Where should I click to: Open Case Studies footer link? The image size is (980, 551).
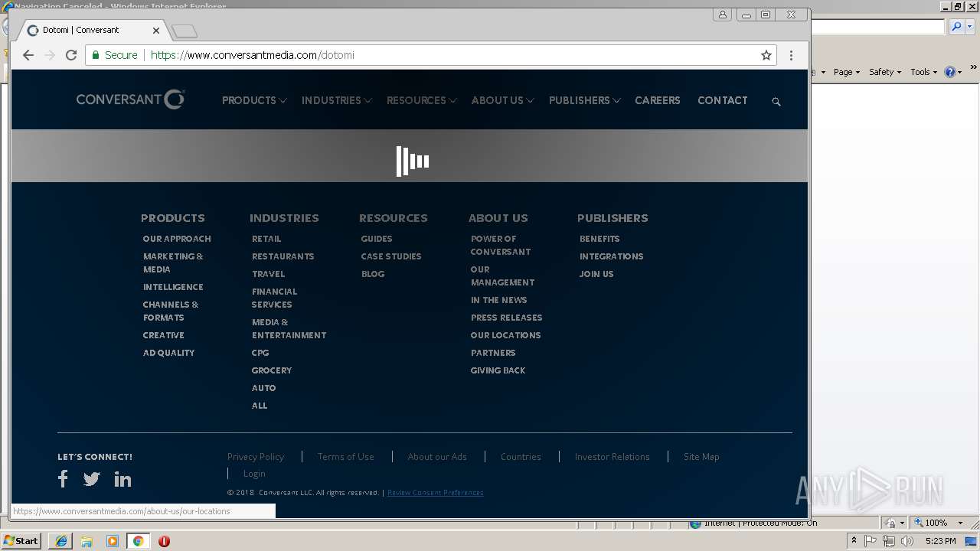[x=391, y=256]
